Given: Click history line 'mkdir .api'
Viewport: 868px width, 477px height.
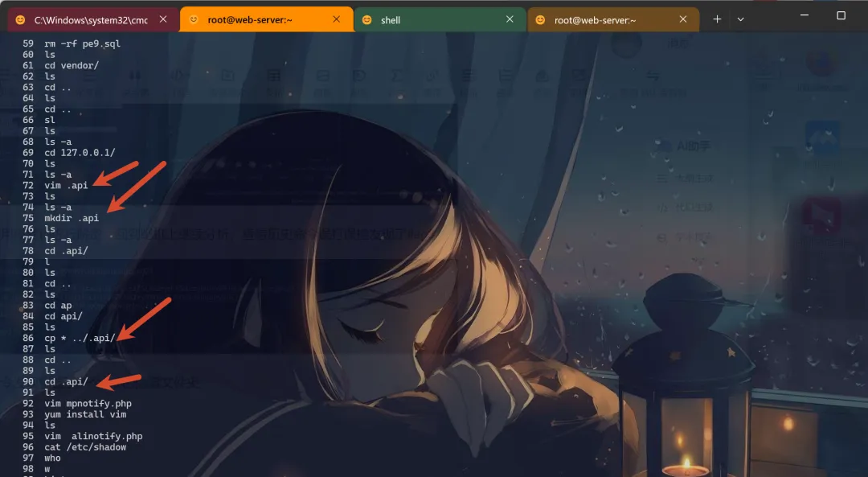Looking at the screenshot, I should tap(72, 218).
